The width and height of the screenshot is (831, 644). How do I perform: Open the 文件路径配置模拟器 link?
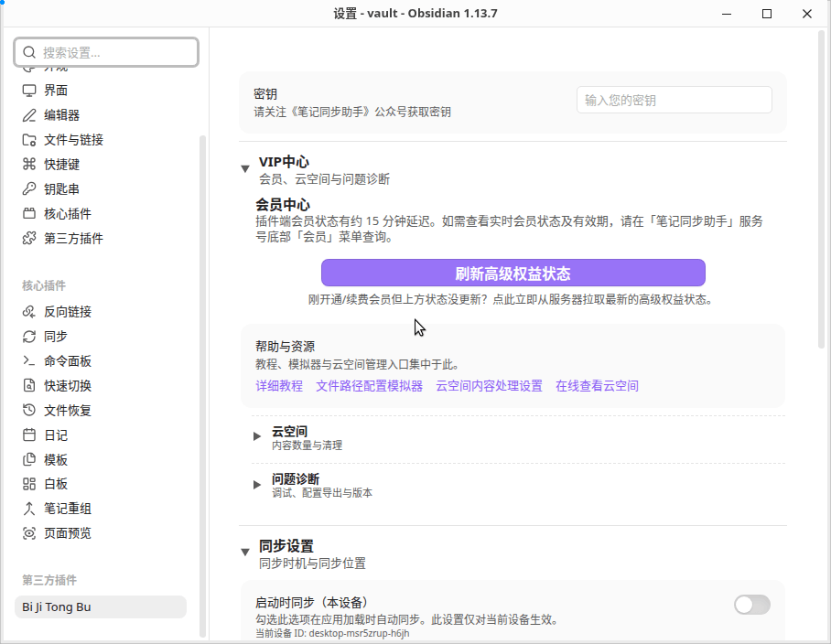(370, 386)
